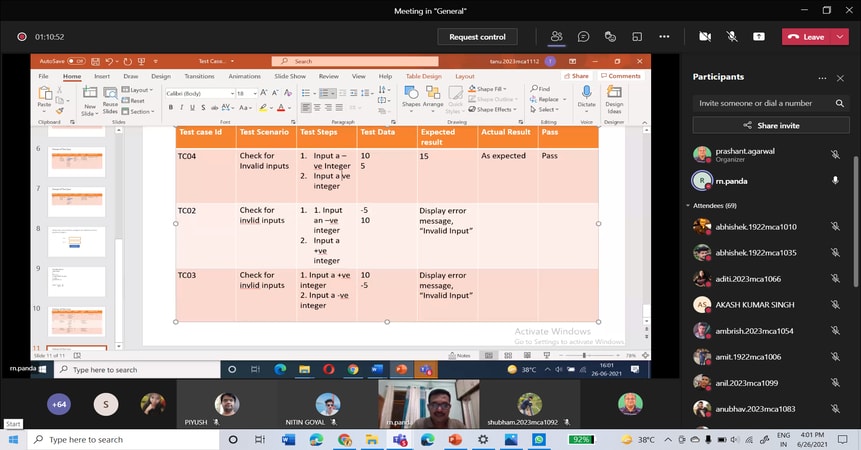Open Participants panel more options ellipsis
This screenshot has height=450, width=861.
click(x=823, y=77)
